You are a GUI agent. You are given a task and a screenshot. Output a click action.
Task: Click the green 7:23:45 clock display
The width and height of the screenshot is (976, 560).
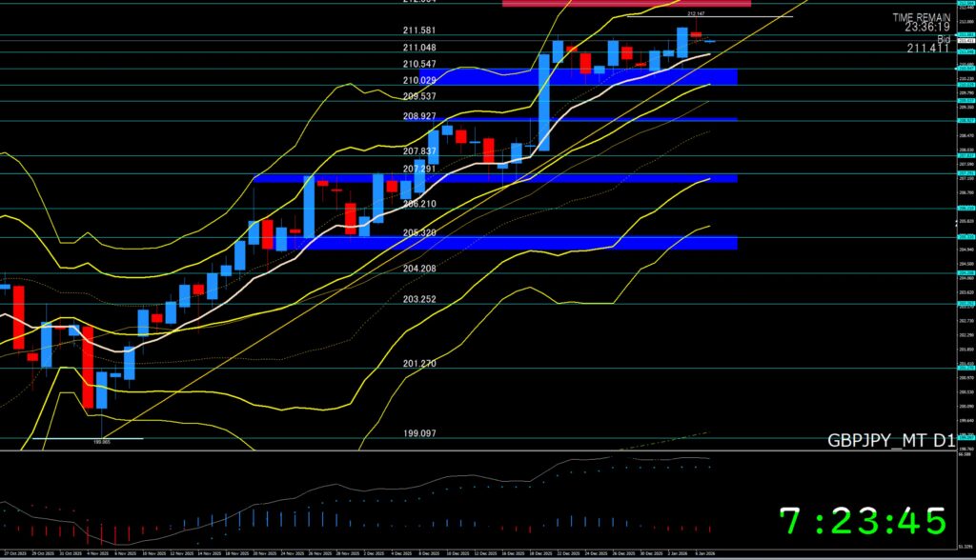click(863, 522)
